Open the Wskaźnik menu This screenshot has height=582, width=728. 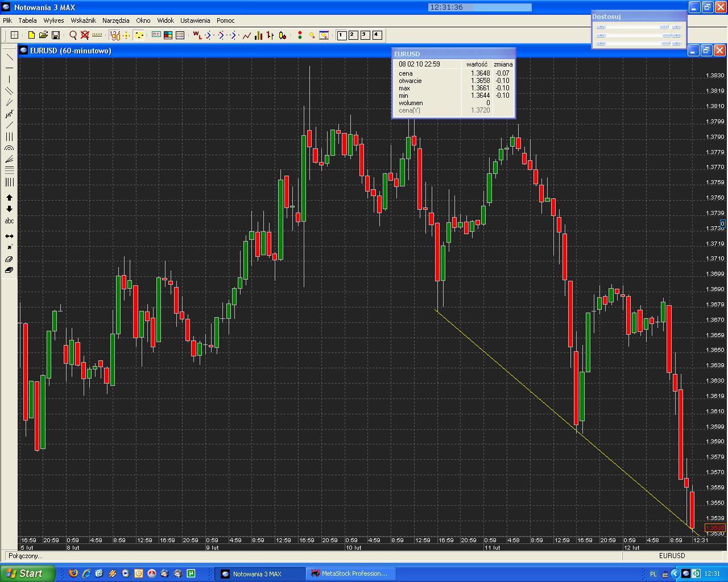(83, 20)
